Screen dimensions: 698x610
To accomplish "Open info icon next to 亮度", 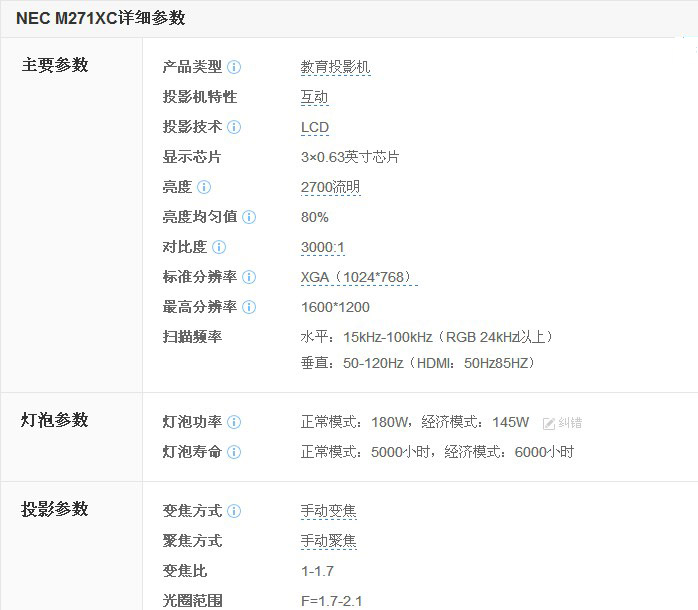I will tap(204, 187).
